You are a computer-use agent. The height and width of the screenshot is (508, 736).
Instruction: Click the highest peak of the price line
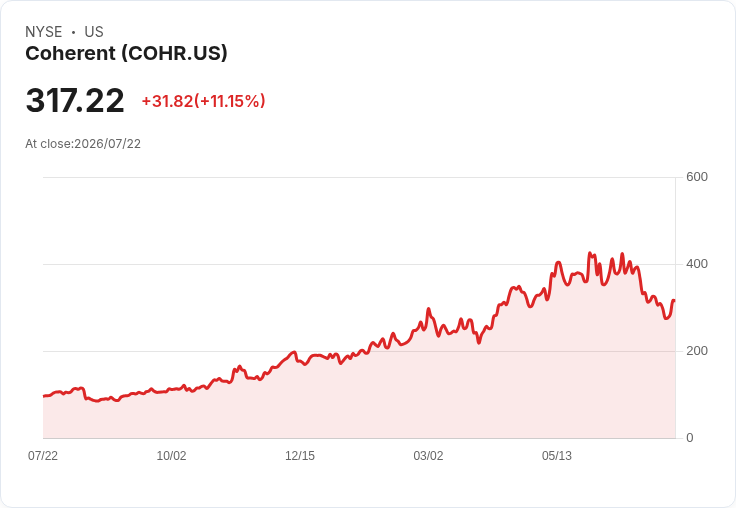coord(590,253)
